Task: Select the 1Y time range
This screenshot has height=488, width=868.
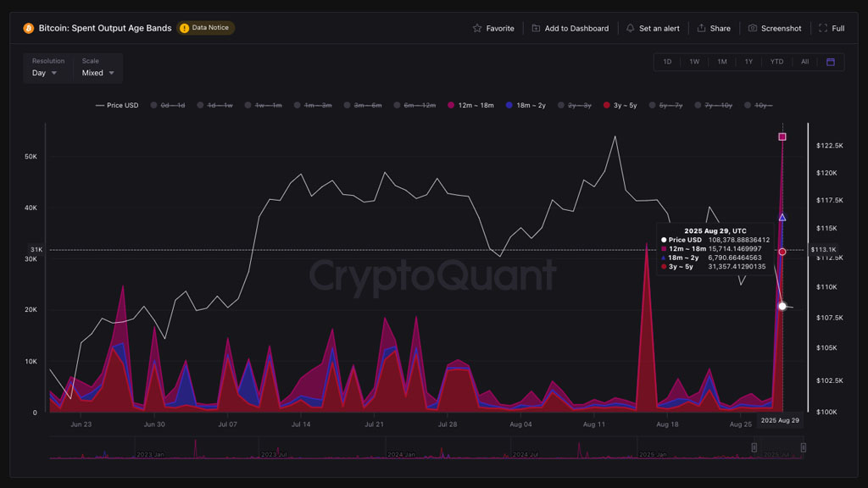Action: [748, 62]
